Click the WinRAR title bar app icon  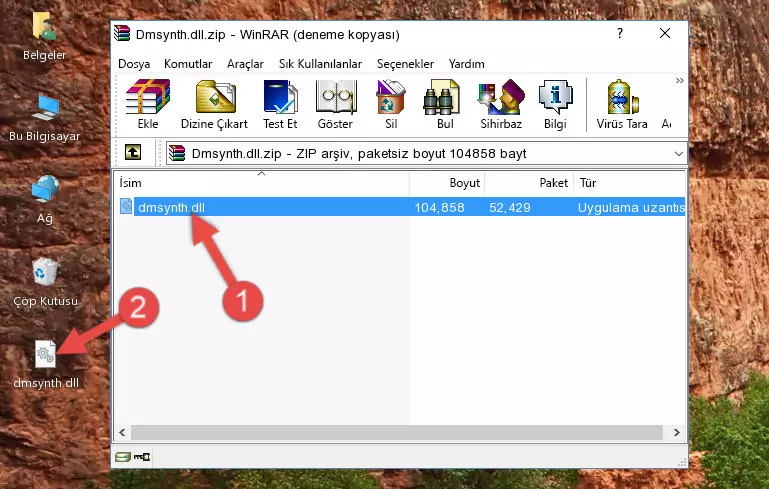[122, 34]
